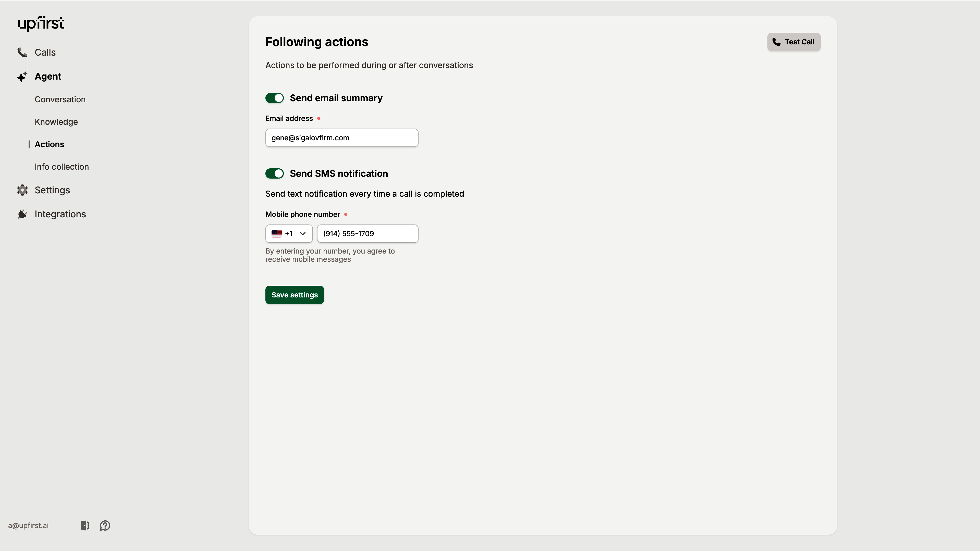Click the Agent sparkle icon
This screenshot has height=551, width=980.
coord(22,77)
